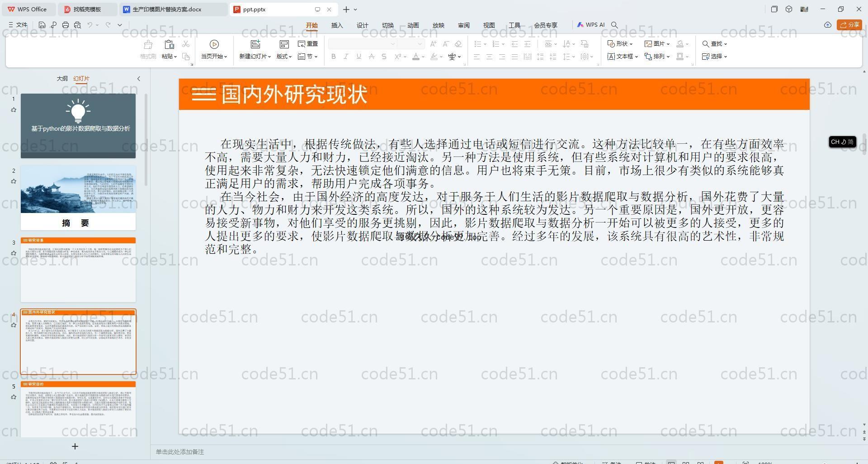Click the Decrease Indent icon
The height and width of the screenshot is (464, 868).
(514, 44)
